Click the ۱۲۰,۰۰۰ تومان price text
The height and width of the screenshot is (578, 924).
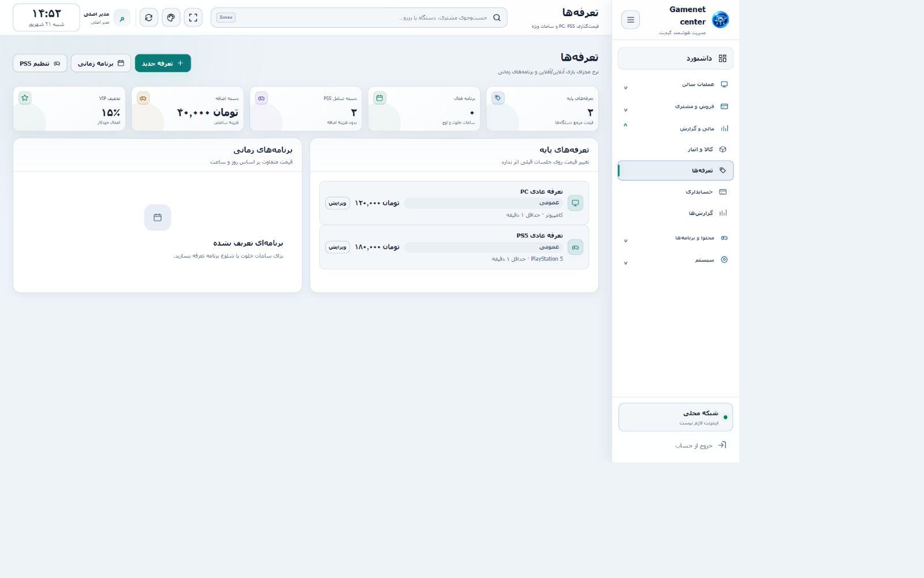pyautogui.click(x=377, y=203)
